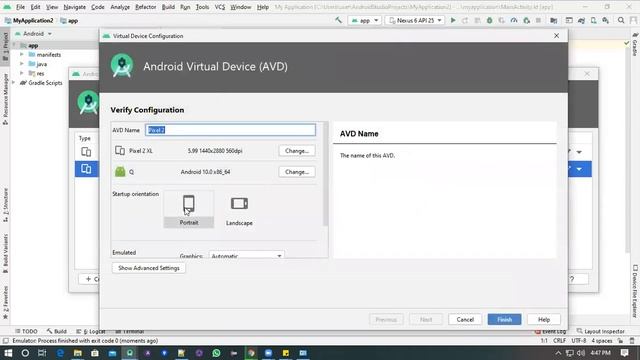Viewport: 640px width, 360px height.
Task: Open Device File Explorer side tab
Action: tap(635, 291)
